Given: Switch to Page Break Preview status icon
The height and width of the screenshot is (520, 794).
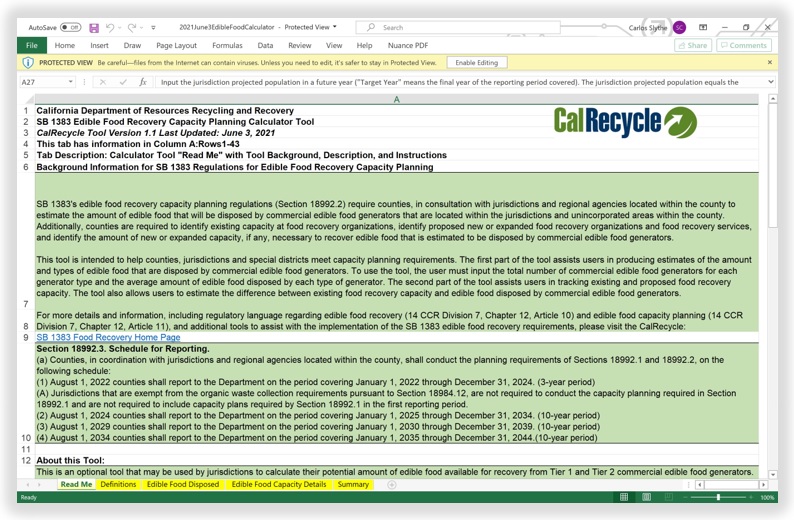Looking at the screenshot, I should (668, 497).
